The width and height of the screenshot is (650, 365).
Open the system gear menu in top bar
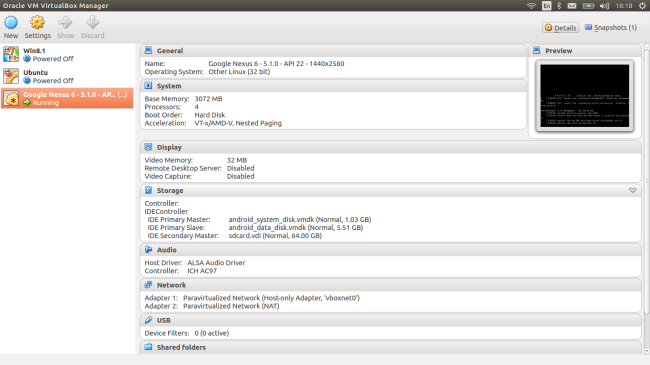point(642,6)
